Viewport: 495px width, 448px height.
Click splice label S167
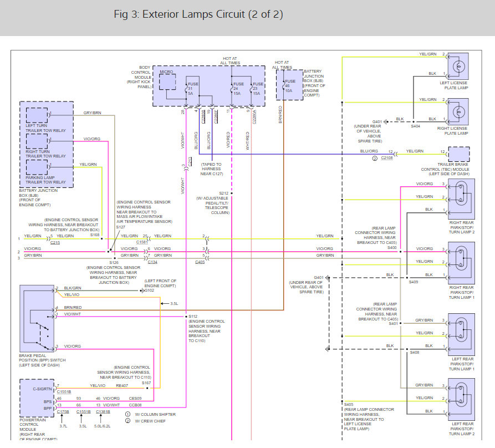coord(146,383)
